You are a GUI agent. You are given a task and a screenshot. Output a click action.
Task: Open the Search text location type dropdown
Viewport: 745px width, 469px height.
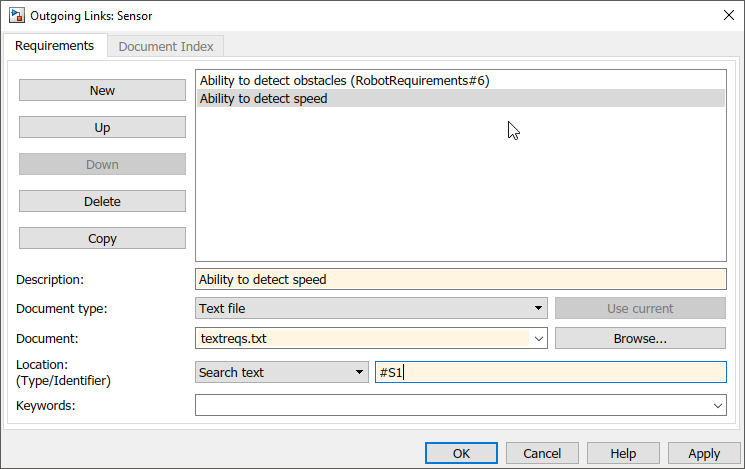[x=282, y=372]
